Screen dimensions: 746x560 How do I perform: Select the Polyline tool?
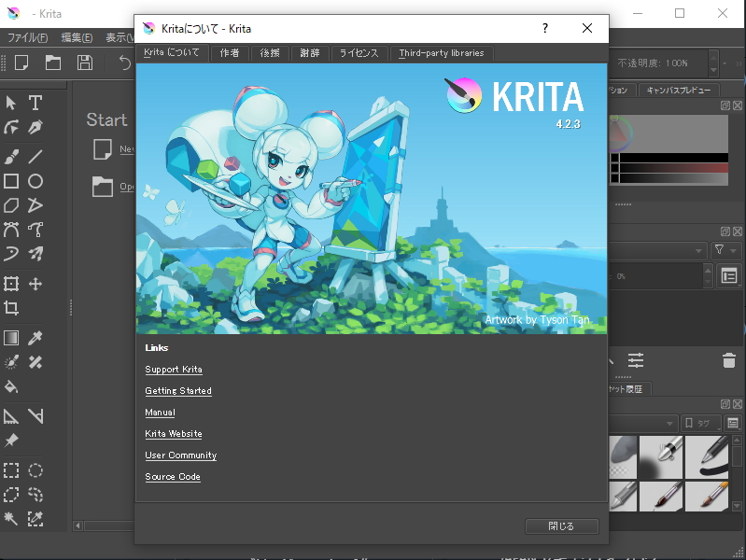35,205
